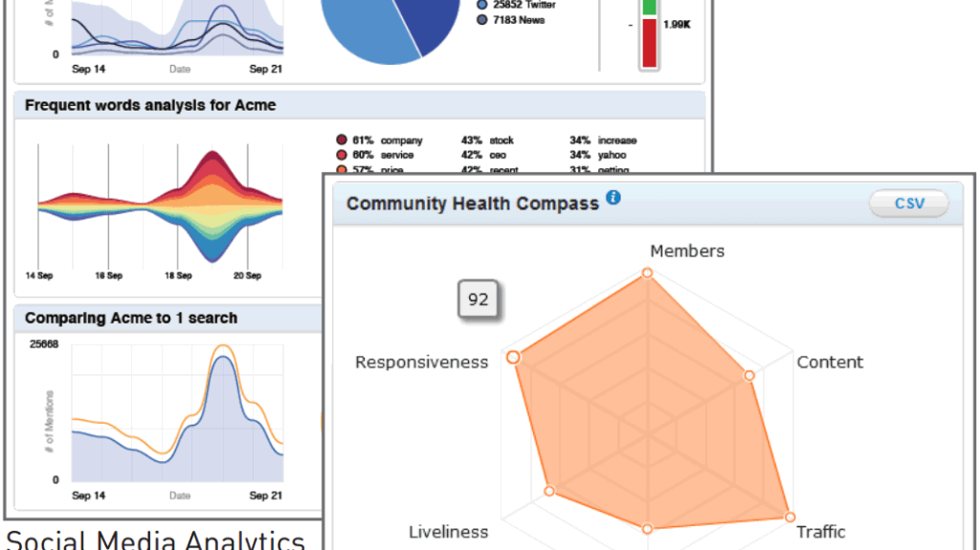Click the 1.99K gauge value label
The image size is (980, 550).
tap(677, 24)
